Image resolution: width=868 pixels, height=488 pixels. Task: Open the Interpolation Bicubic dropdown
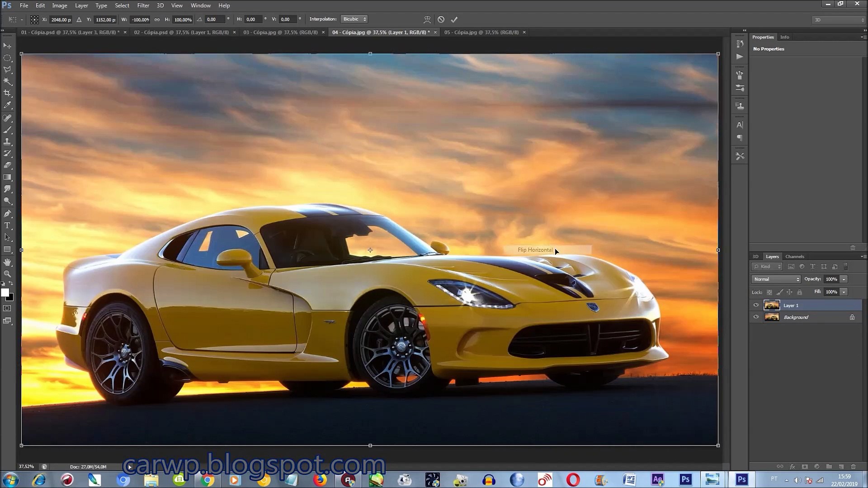point(354,19)
